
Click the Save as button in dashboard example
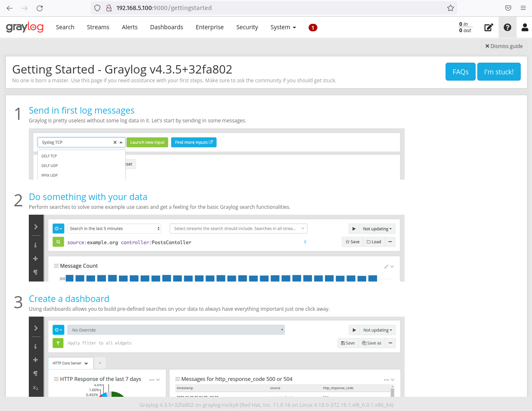[372, 343]
